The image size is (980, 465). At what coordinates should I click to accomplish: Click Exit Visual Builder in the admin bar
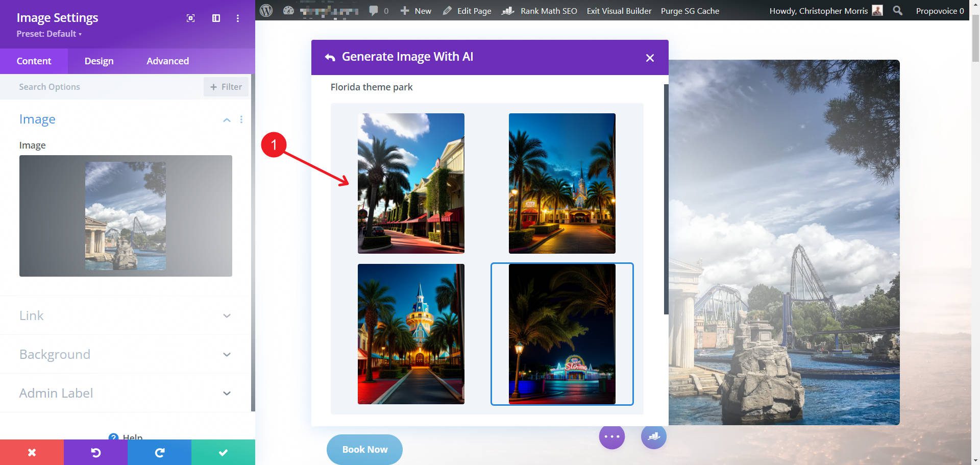(x=619, y=10)
